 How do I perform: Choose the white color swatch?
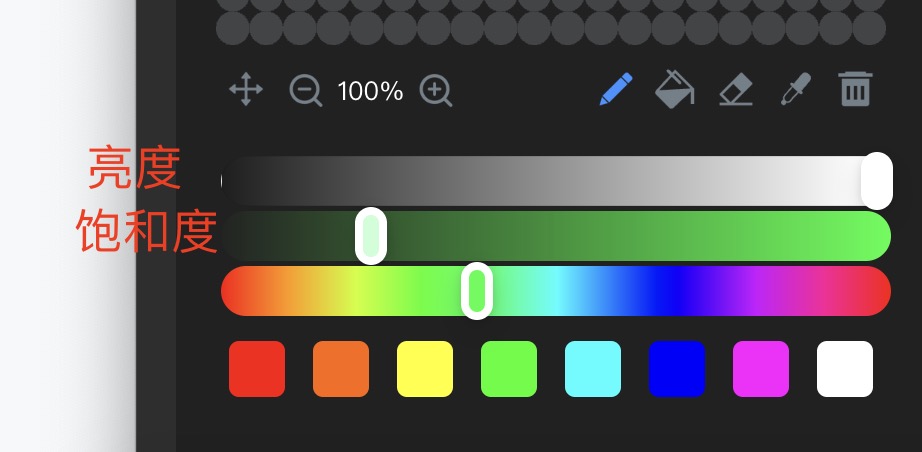click(845, 369)
